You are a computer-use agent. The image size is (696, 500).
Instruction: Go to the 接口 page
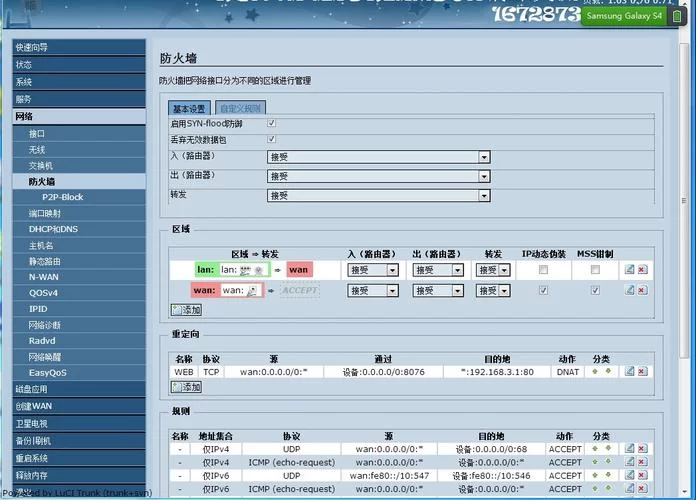(x=79, y=134)
